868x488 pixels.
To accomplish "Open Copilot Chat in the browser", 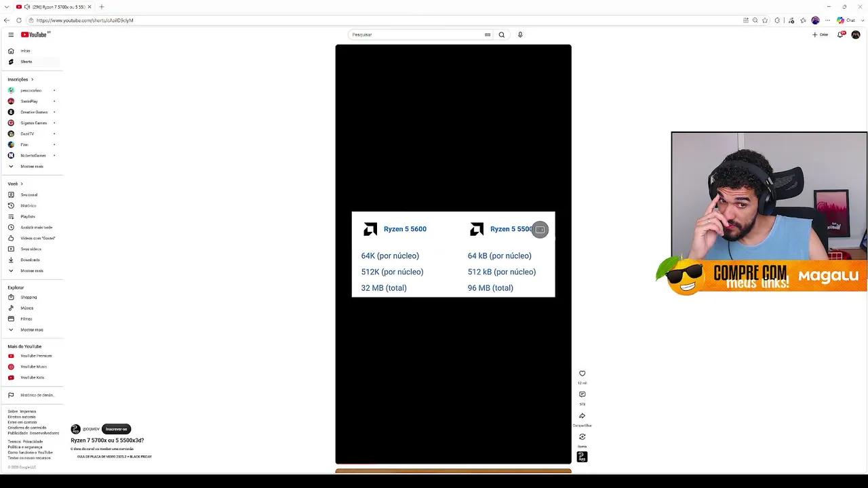I will (846, 20).
